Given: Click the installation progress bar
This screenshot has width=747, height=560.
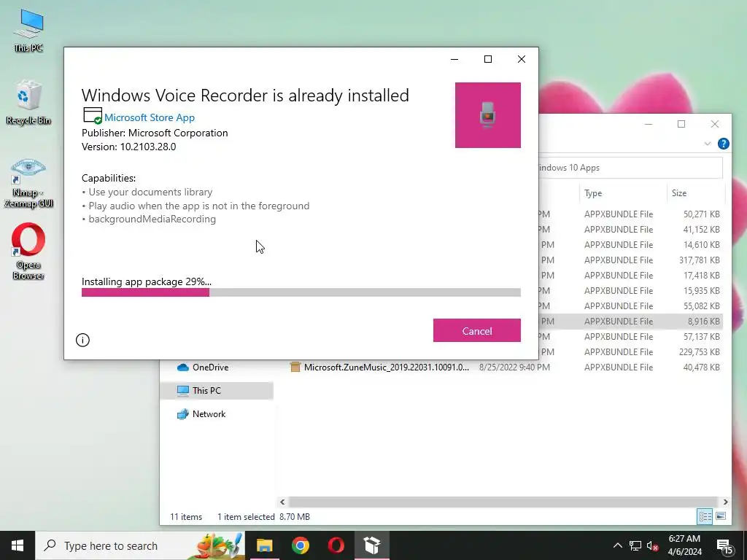Looking at the screenshot, I should pos(301,292).
